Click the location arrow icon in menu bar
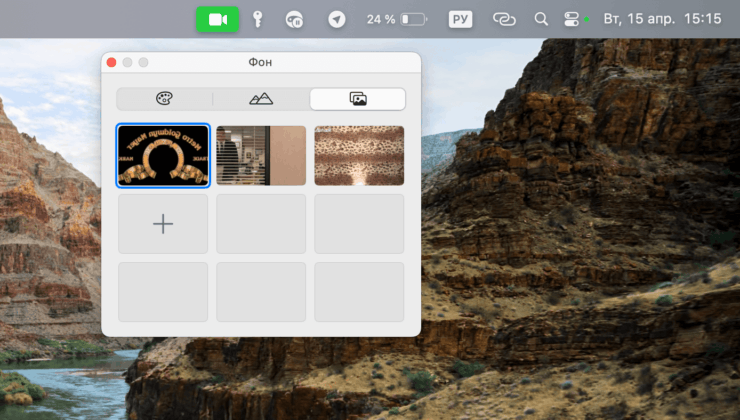This screenshot has width=740, height=420. (x=337, y=19)
